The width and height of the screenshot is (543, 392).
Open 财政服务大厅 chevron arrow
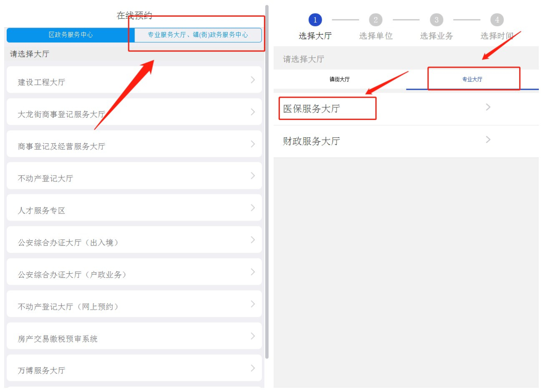[488, 140]
